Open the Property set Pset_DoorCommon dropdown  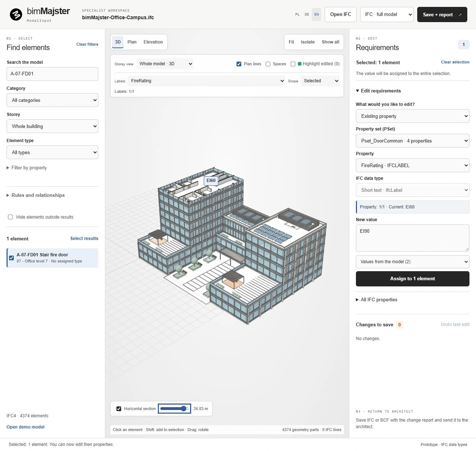[x=413, y=141]
